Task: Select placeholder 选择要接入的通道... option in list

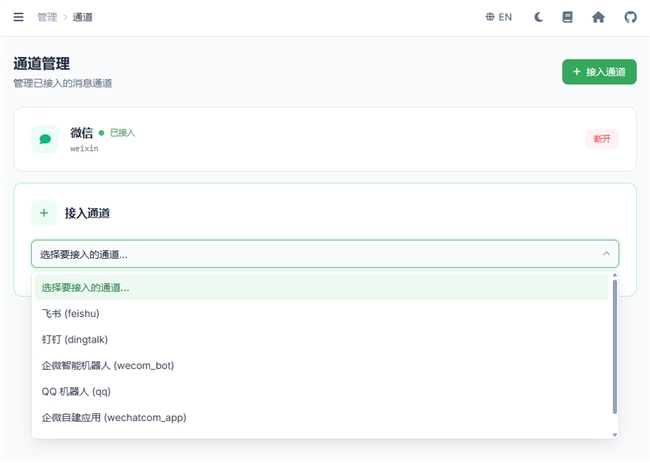Action: point(85,287)
